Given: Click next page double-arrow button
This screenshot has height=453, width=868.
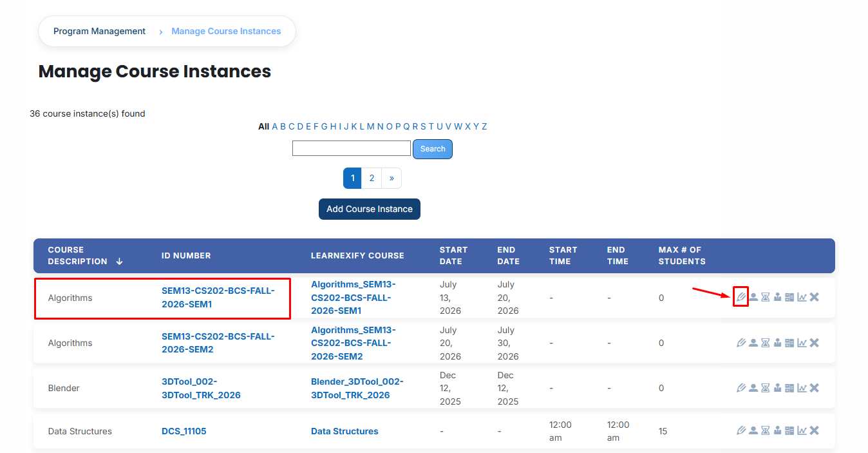Looking at the screenshot, I should click(392, 178).
